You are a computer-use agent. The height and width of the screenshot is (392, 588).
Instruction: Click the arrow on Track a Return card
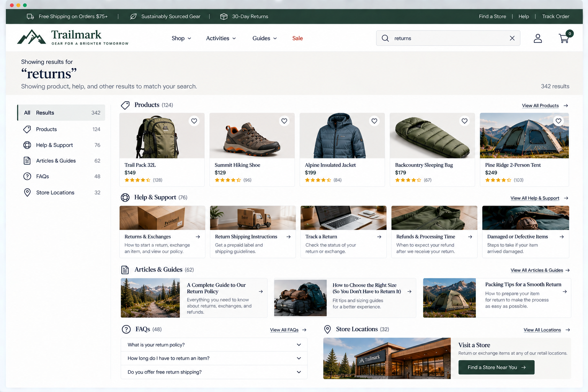click(379, 237)
